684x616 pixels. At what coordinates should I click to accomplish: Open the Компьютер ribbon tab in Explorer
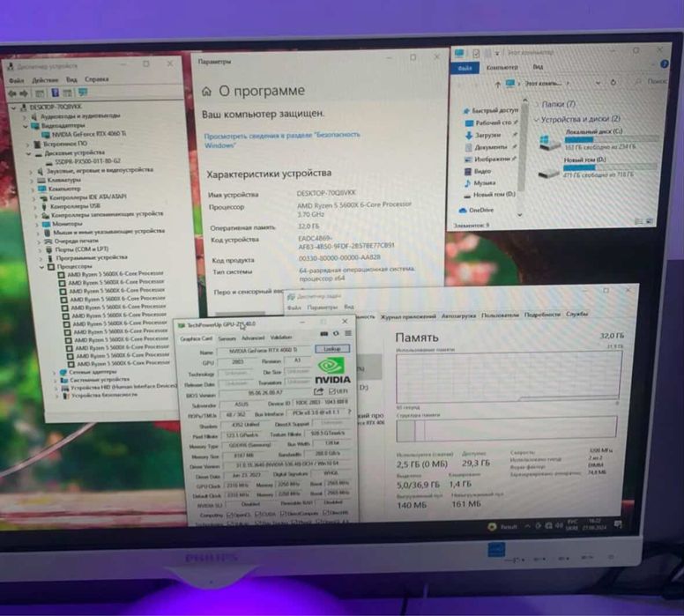502,67
